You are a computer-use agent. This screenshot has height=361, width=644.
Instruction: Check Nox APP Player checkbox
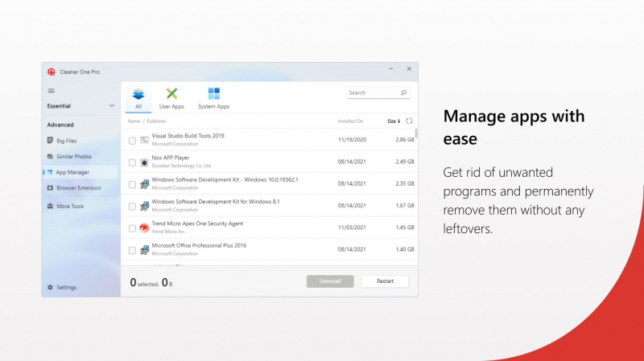[132, 163]
